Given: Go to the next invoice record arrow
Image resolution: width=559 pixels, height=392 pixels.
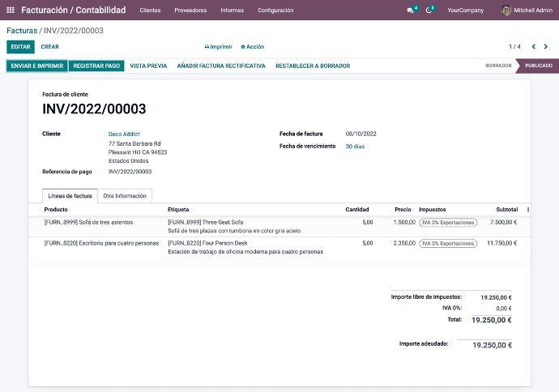Looking at the screenshot, I should coord(548,47).
